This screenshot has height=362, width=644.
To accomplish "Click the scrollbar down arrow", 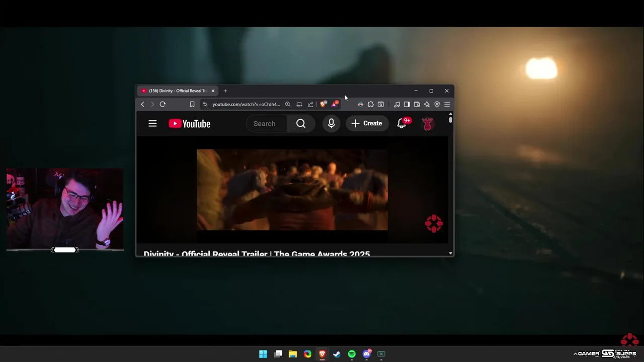I will [450, 253].
